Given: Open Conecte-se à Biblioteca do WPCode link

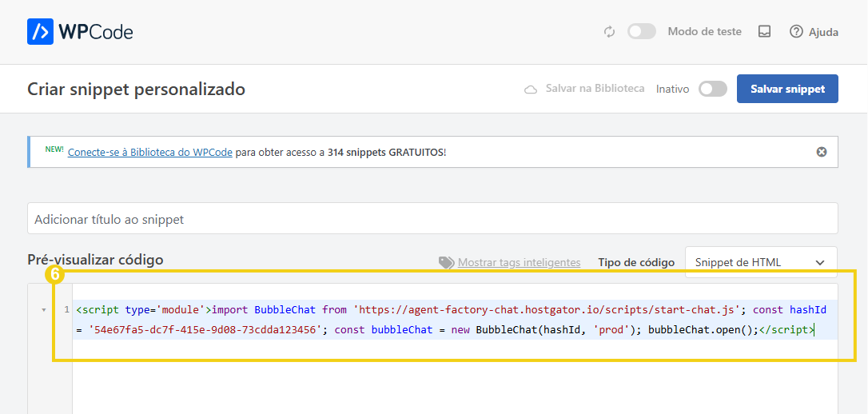Looking at the screenshot, I should (150, 152).
